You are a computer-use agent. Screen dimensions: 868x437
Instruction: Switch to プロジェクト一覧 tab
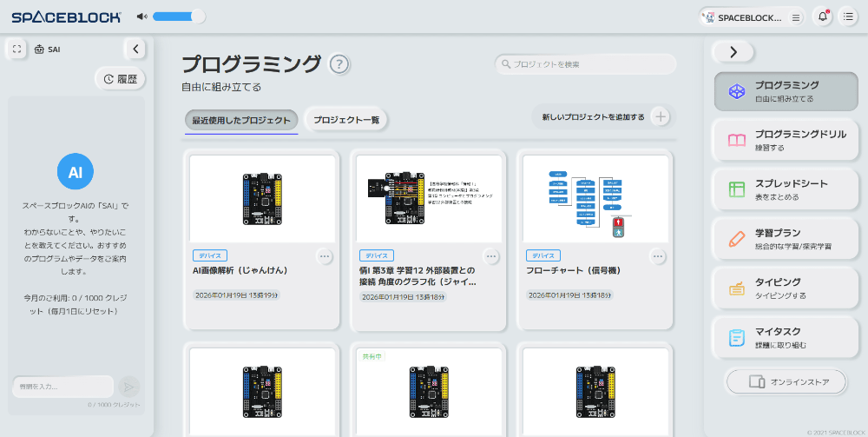(346, 120)
